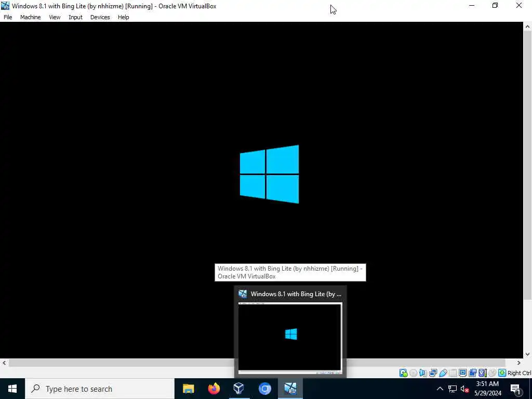The width and height of the screenshot is (532, 399).
Task: Open the Windows Start menu
Action: coord(12,389)
